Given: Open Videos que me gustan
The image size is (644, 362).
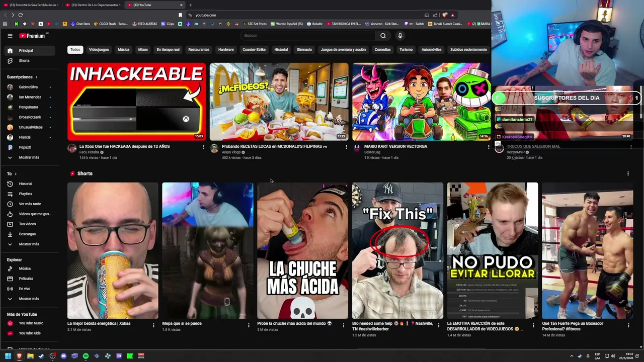Looking at the screenshot, I should (x=29, y=214).
